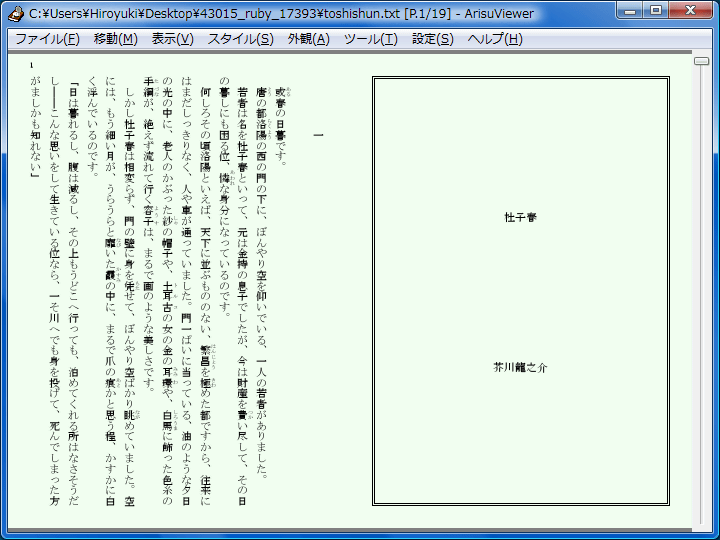
Task: Click the last line がましかも知れない」
Action: click(x=35, y=127)
